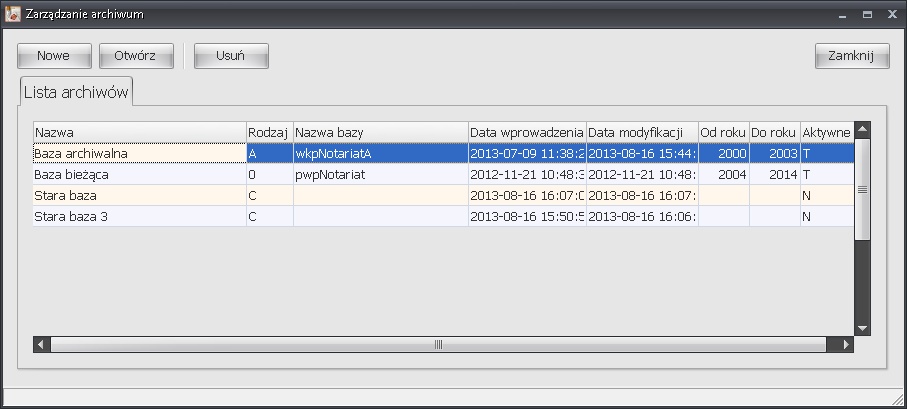Screen dimensions: 907x409
Task: Select the Baza bieżąca row
Action: (x=139, y=174)
